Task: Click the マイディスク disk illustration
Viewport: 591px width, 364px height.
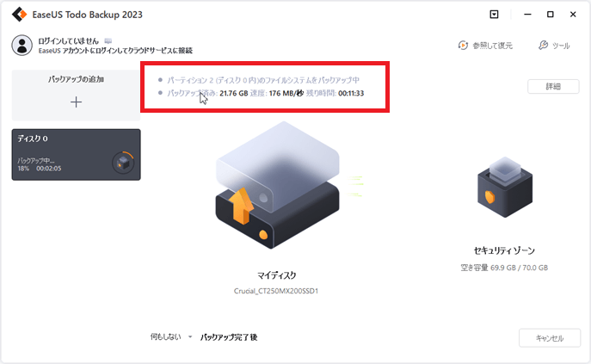Action: point(278,185)
